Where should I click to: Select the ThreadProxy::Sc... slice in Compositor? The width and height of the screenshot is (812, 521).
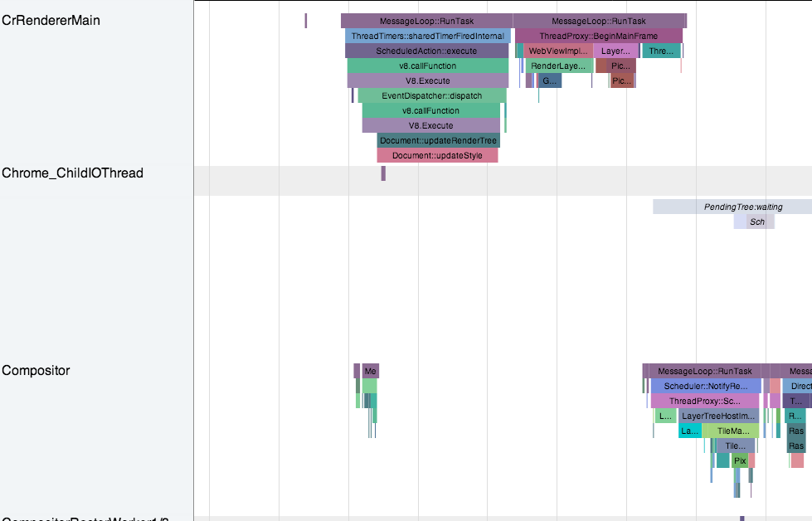click(x=704, y=402)
